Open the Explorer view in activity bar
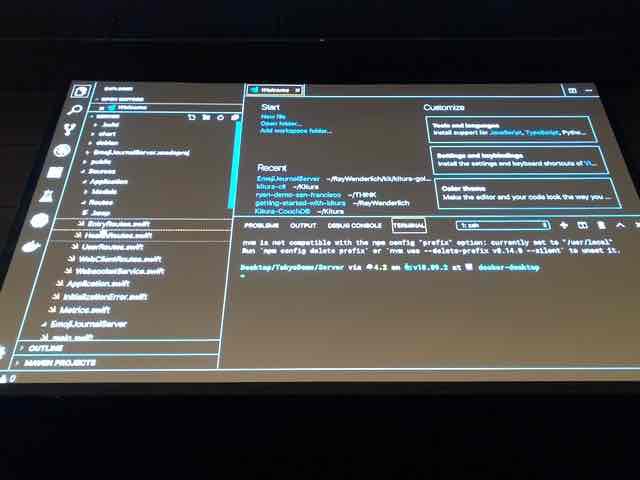The width and height of the screenshot is (640, 480). (x=80, y=91)
